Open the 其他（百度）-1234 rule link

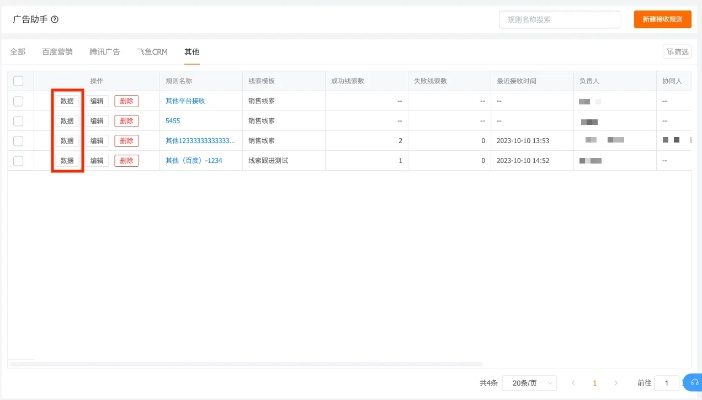coord(194,160)
